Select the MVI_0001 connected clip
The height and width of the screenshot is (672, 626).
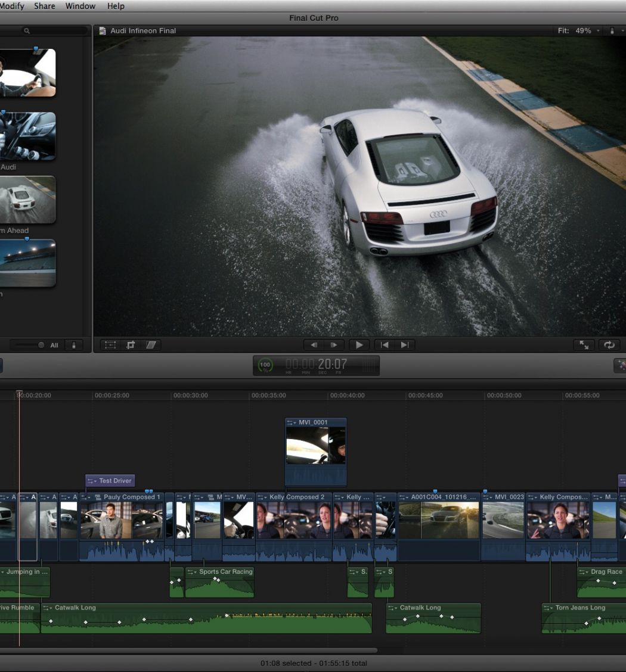point(315,445)
